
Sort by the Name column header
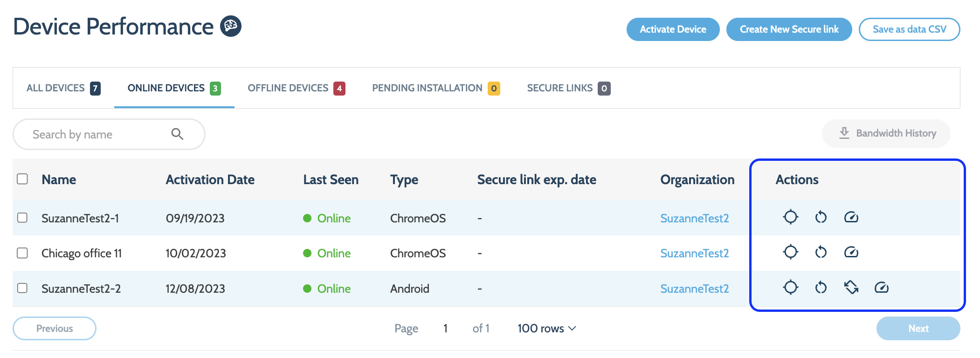point(59,179)
